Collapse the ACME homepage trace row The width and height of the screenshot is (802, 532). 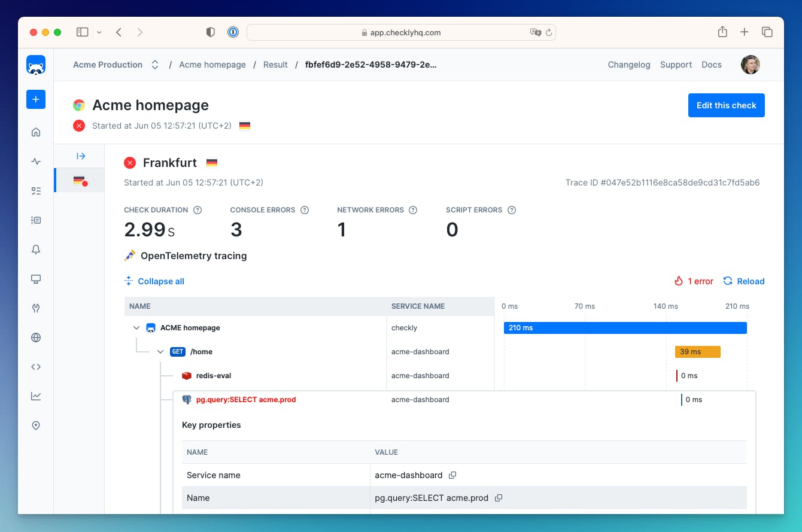[136, 328]
